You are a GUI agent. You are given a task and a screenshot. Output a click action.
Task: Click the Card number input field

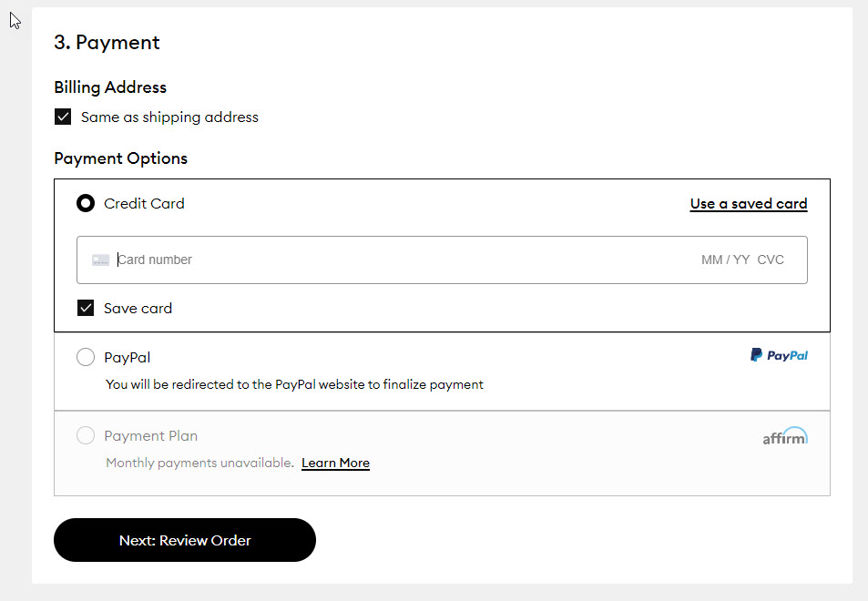pyautogui.click(x=273, y=260)
